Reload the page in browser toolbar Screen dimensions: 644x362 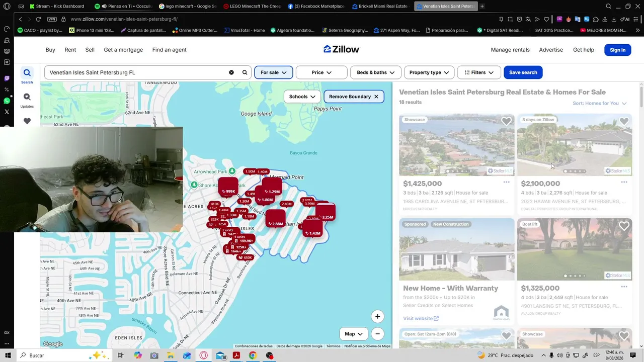[x=38, y=19]
